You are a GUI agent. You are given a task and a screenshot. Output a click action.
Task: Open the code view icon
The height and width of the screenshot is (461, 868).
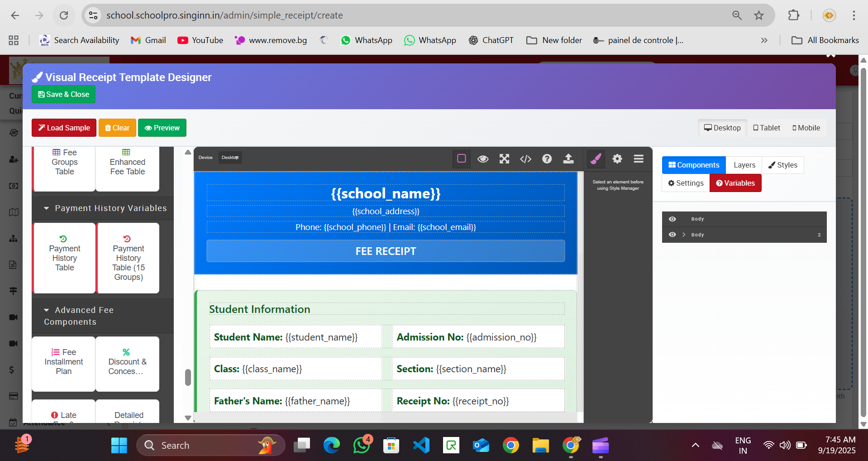tap(525, 159)
